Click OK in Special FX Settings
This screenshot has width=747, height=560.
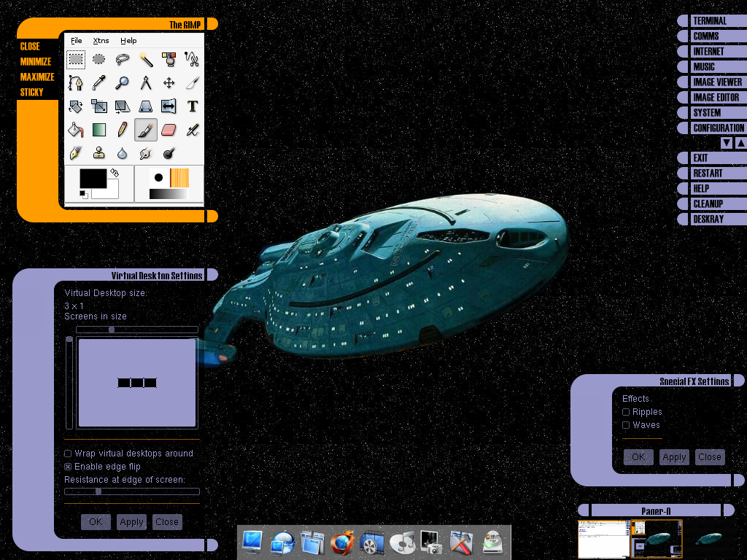click(638, 457)
